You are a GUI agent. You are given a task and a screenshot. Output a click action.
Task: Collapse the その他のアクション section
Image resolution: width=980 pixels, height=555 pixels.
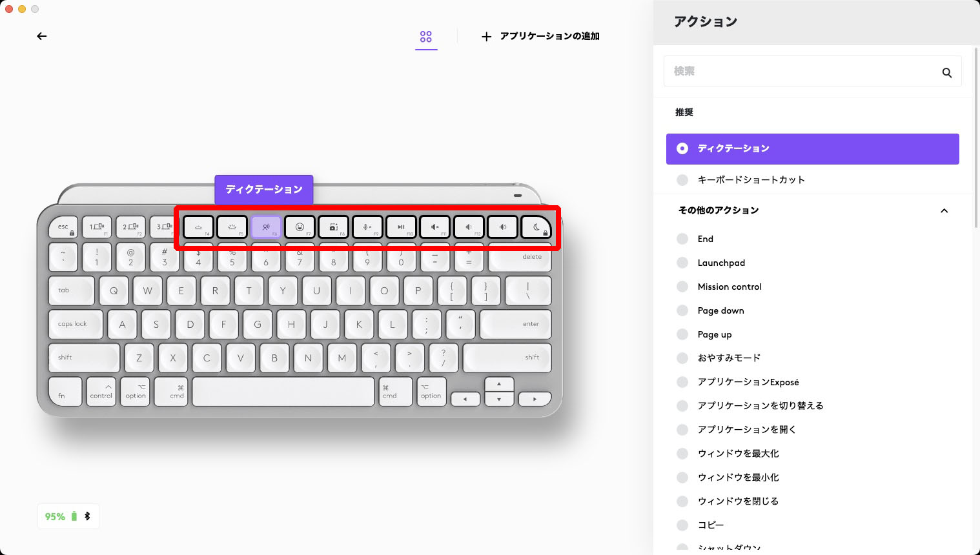pyautogui.click(x=944, y=210)
